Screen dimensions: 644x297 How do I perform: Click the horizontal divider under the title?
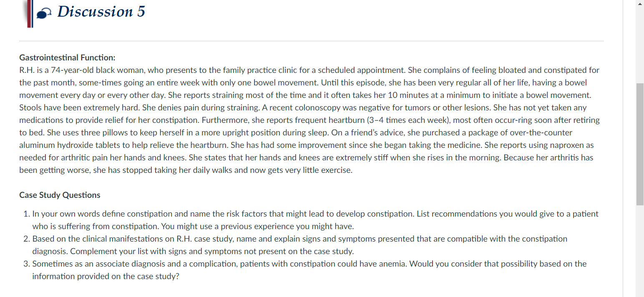pos(312,41)
